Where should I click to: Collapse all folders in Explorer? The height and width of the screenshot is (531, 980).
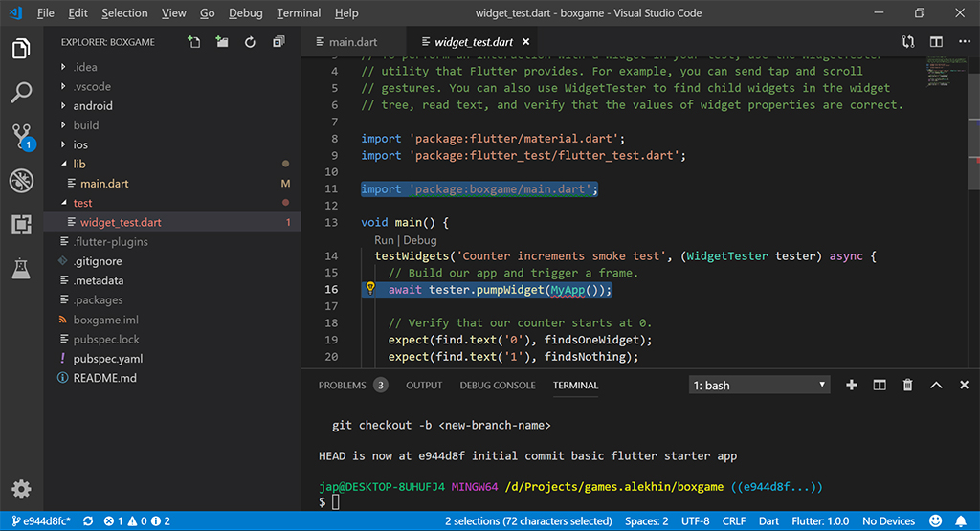(278, 42)
